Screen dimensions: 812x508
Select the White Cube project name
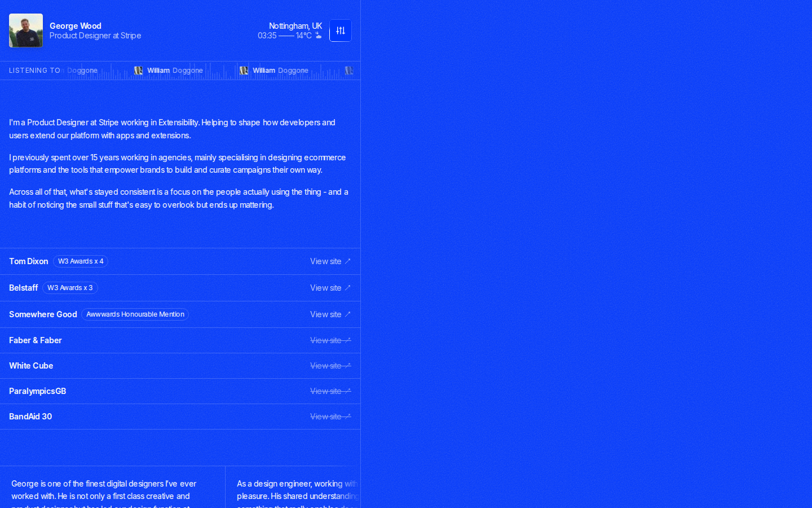pyautogui.click(x=31, y=366)
